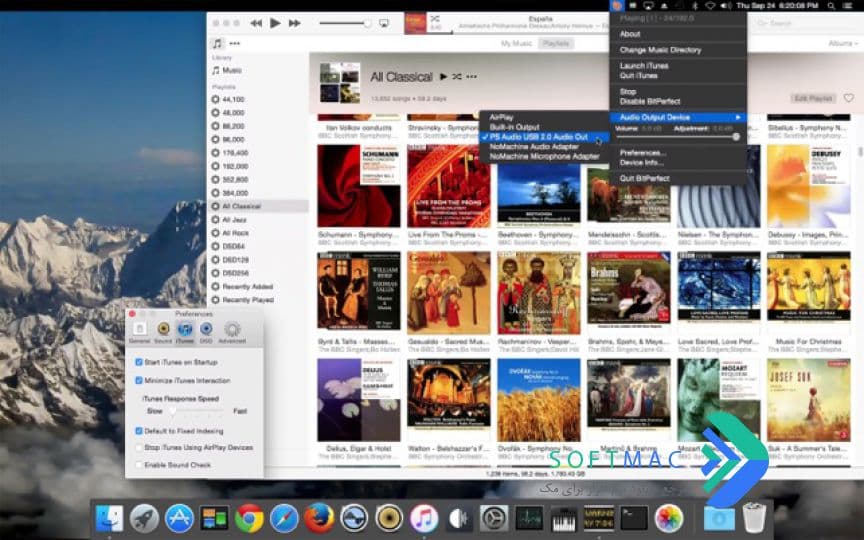Launch Firefox from the Dock
The image size is (864, 540).
(x=319, y=519)
